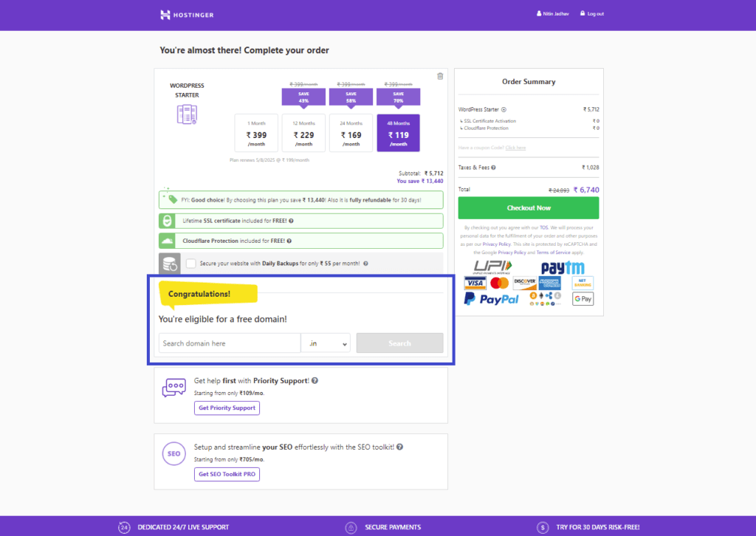Click the 24/7 live support icon
Viewport: 756px width, 536px height.
(124, 527)
